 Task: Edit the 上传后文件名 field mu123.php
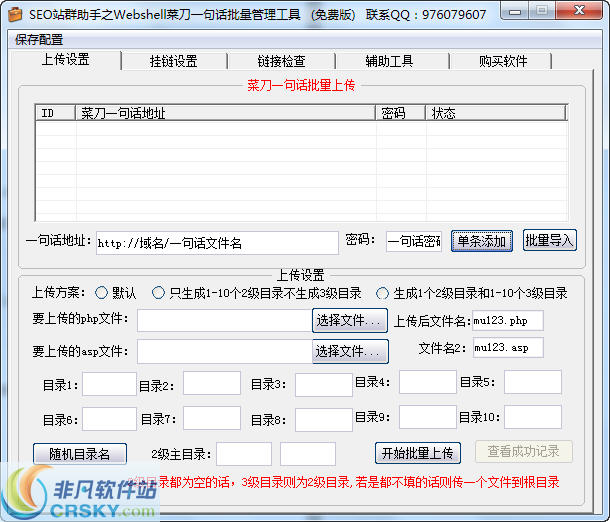coord(508,321)
